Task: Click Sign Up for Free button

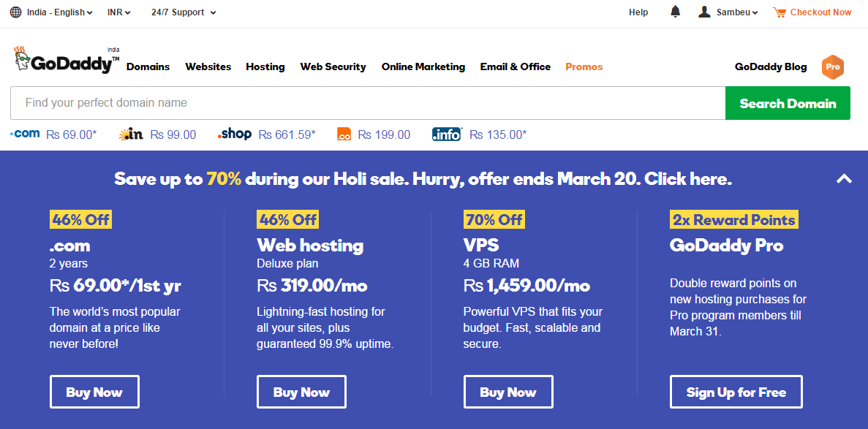Action: (736, 392)
